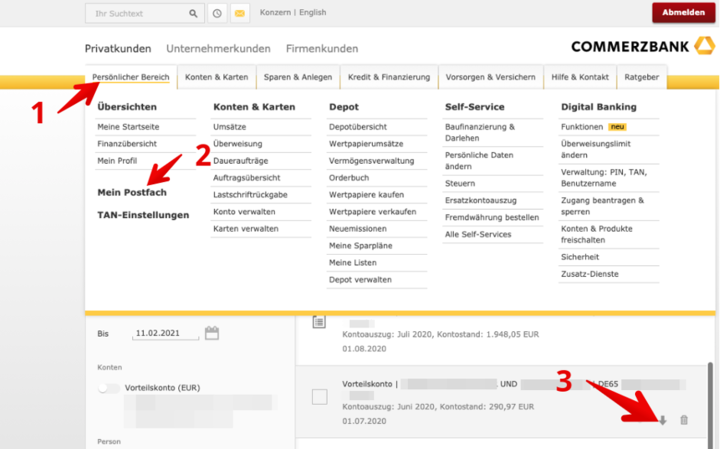Open the Sparen & Anlegen tab

click(298, 77)
